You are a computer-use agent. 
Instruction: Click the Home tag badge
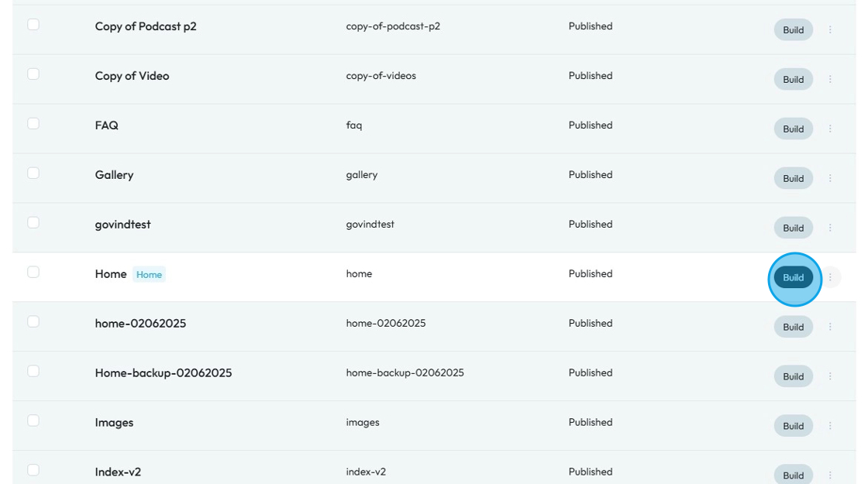(149, 274)
